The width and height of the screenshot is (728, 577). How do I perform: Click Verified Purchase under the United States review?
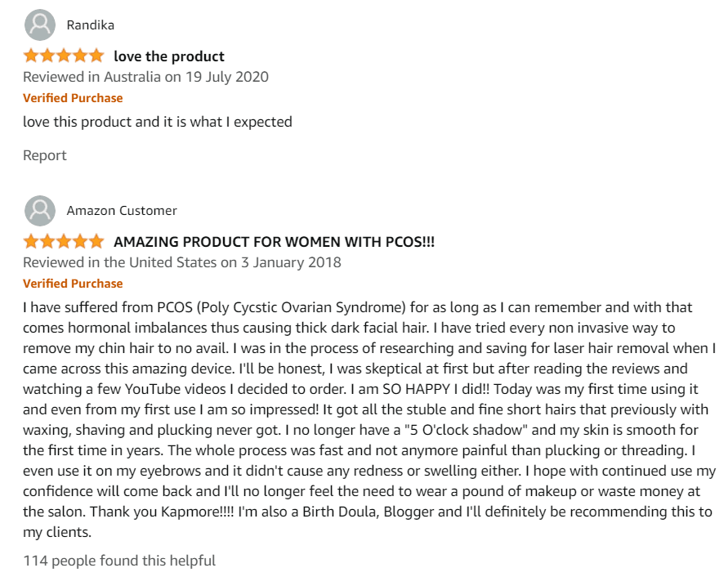[73, 284]
